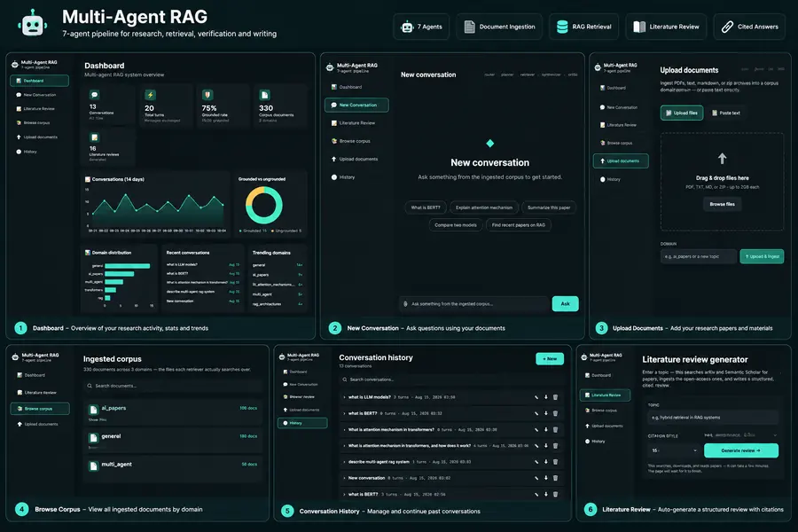The height and width of the screenshot is (532, 798).
Task: Click the Grounded vs ungrounded donut chart
Action: [264, 205]
